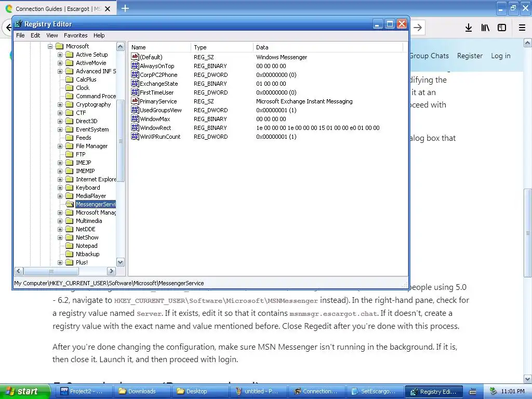Sort values by Name column header
The width and height of the screenshot is (532, 399).
[x=159, y=47]
